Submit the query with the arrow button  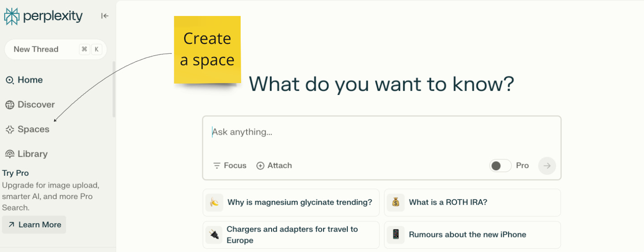(547, 166)
